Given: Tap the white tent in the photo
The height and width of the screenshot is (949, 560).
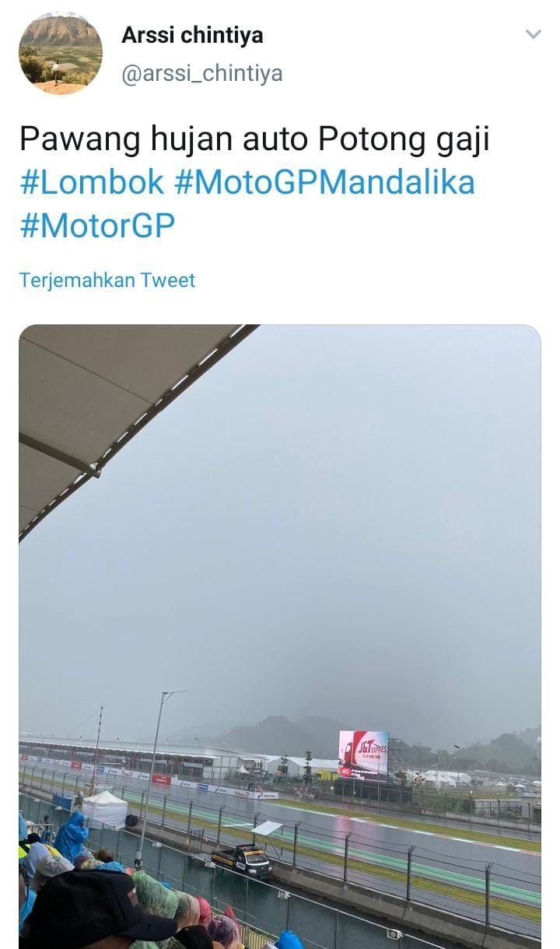Looking at the screenshot, I should pos(105,809).
